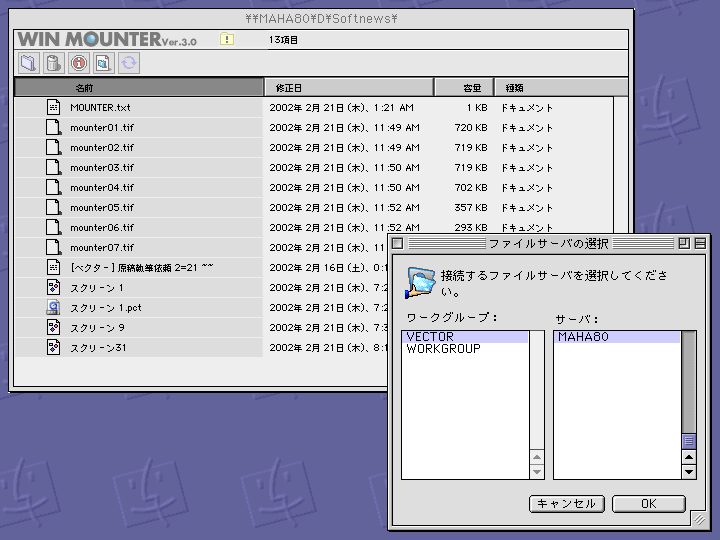
Task: Select the スクリーン 1 file icon
Action: pos(53,287)
